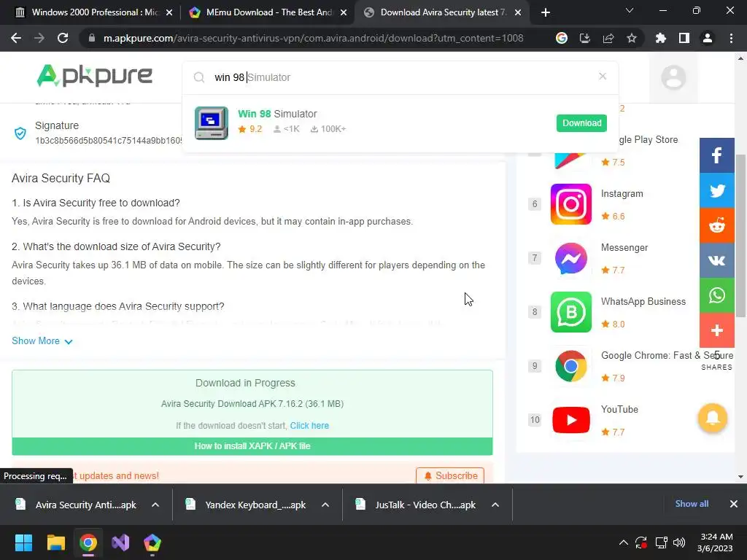Screen dimensions: 747x560
Task: Subscribe to updates and news
Action: point(450,475)
